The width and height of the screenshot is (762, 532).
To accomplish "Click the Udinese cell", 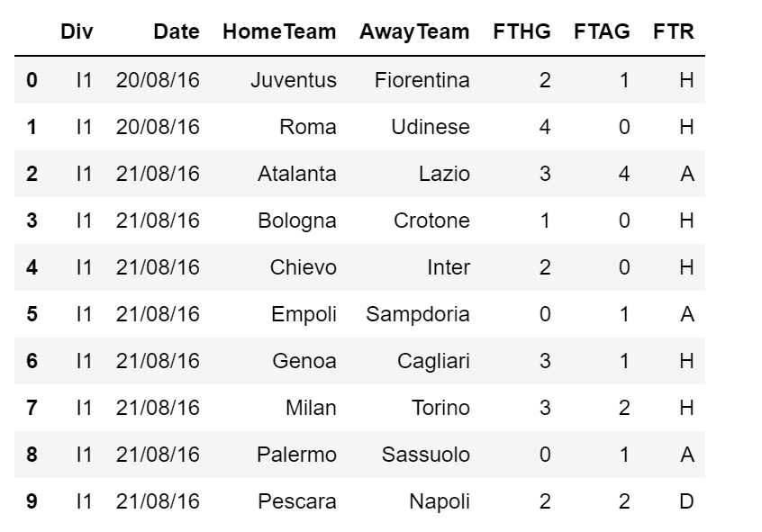I will click(431, 127).
